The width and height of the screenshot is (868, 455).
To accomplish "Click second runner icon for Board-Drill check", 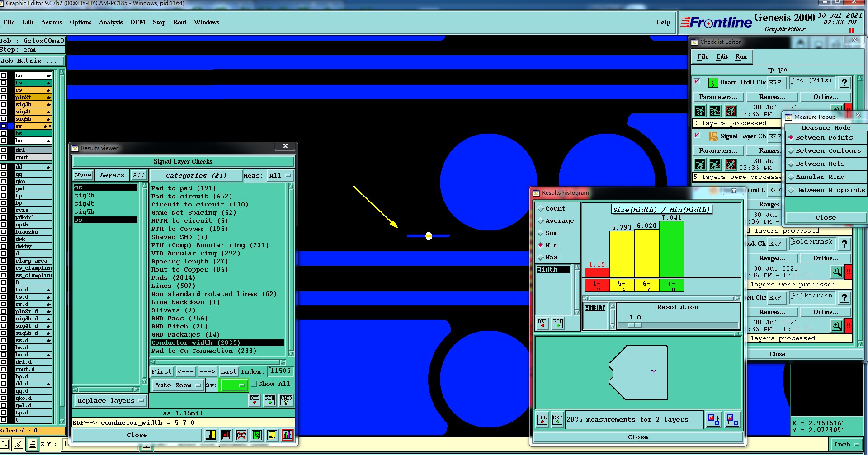I will pos(715,110).
